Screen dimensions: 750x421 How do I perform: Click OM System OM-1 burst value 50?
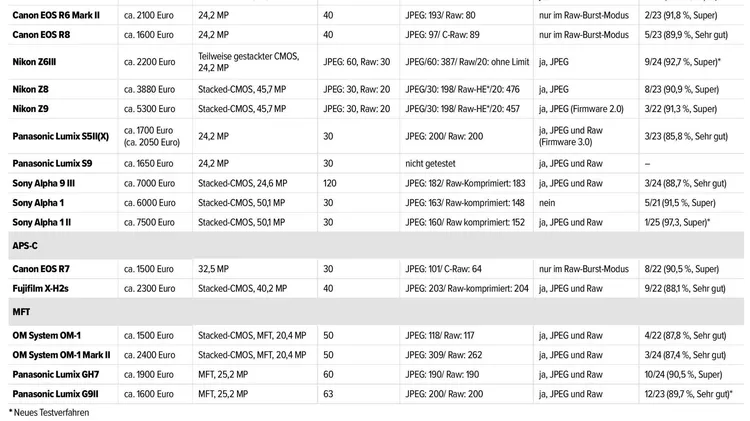328,335
